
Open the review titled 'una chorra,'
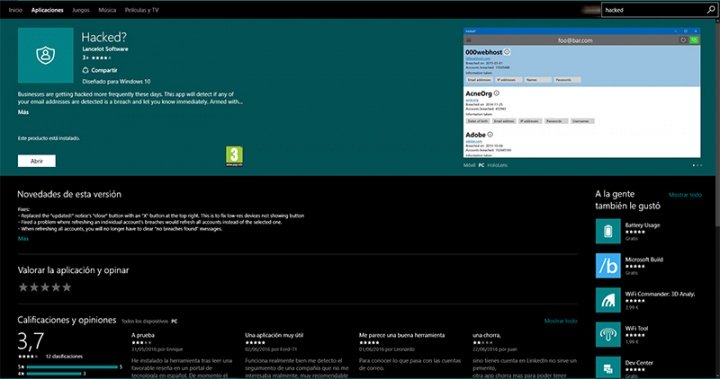point(486,335)
